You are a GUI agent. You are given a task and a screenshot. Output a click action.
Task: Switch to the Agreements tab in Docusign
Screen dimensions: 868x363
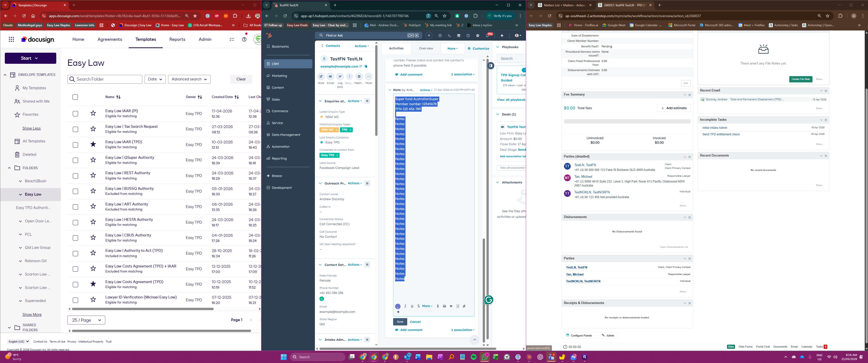click(110, 39)
